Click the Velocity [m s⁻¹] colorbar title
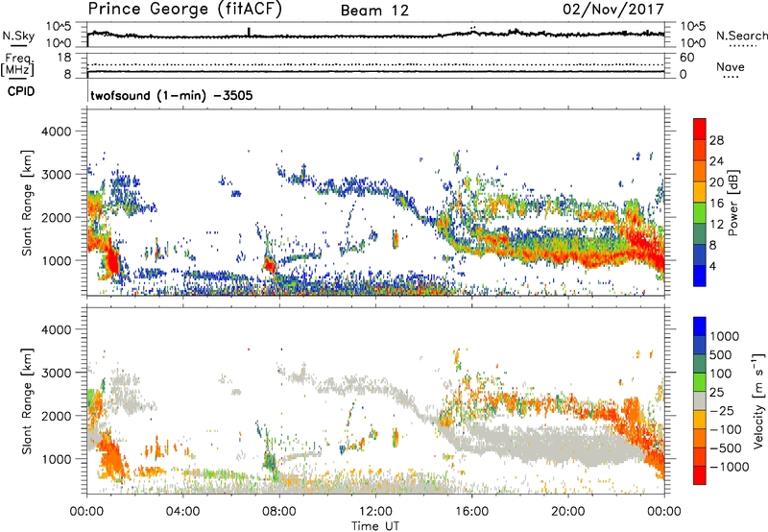The image size is (768, 532). (758, 400)
